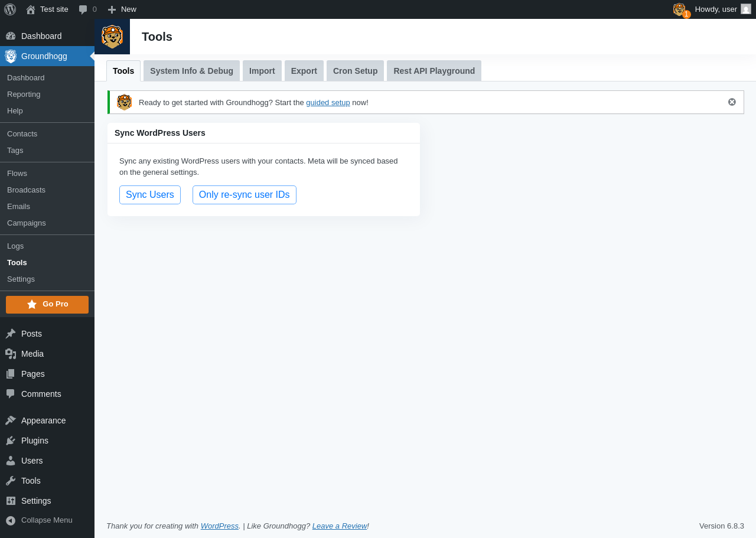Click the Appearance paintbrush icon
The image size is (756, 538).
coord(11,420)
